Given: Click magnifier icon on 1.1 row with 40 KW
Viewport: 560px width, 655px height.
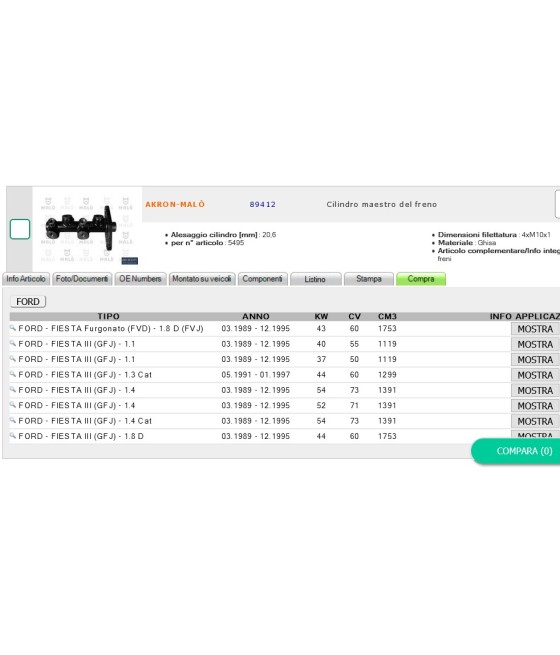Looking at the screenshot, I should [13, 343].
